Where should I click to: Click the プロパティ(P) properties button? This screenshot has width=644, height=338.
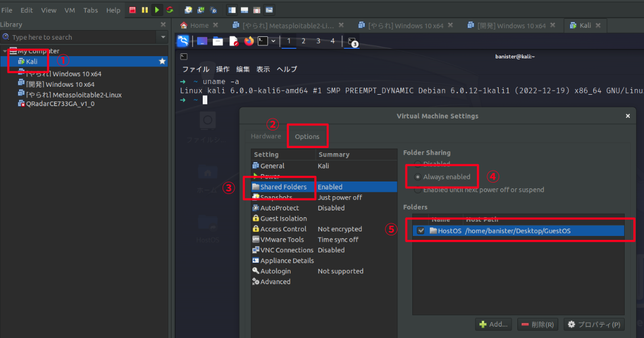coord(594,324)
